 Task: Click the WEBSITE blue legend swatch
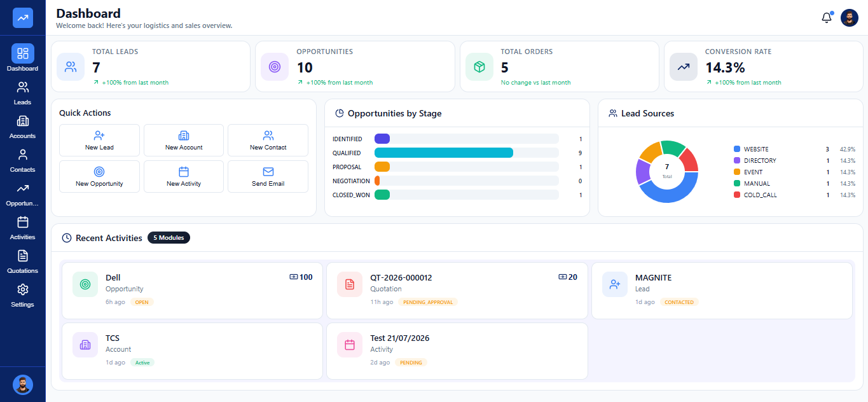[x=737, y=149]
